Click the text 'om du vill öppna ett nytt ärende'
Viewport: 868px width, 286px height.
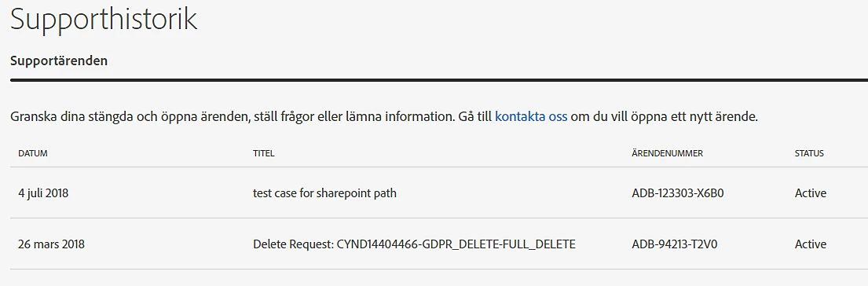(664, 117)
